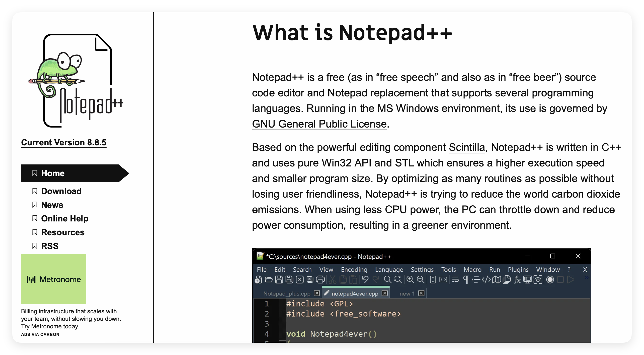Click the Undo arrow icon

(x=365, y=279)
